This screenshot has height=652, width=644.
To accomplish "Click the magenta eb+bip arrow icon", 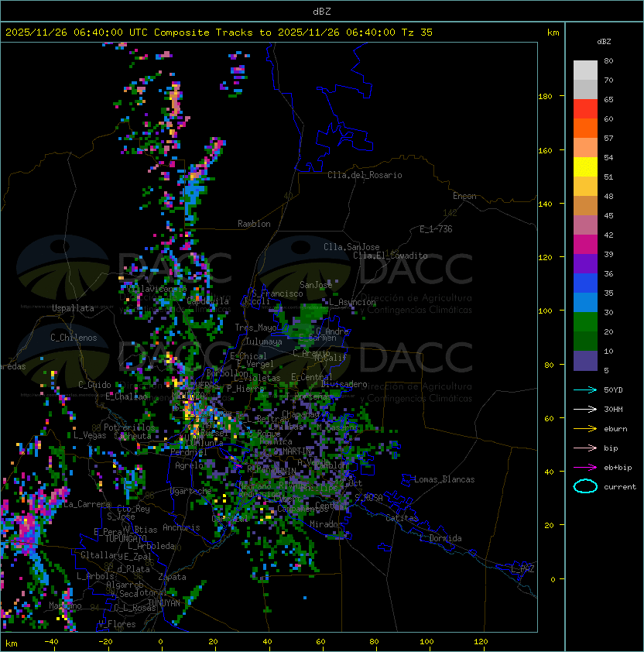I will click(585, 468).
